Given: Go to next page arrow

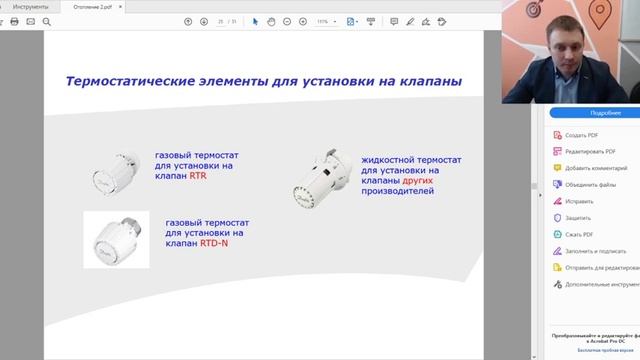Looking at the screenshot, I should click(x=204, y=22).
